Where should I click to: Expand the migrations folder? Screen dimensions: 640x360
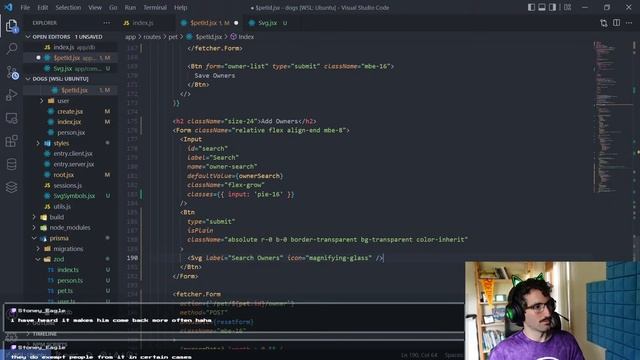pos(68,249)
